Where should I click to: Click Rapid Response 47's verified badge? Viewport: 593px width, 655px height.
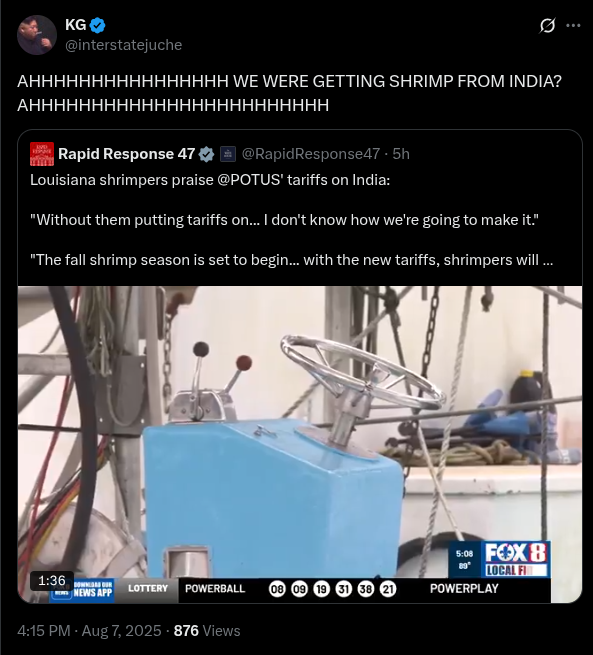(x=206, y=154)
